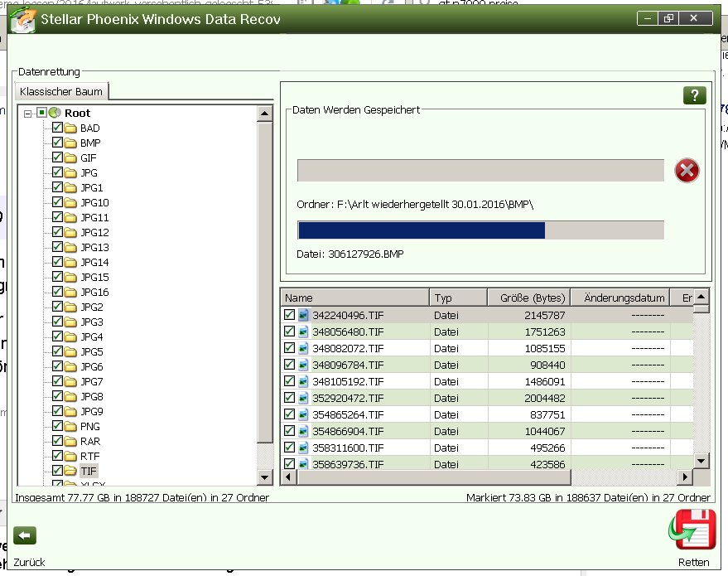
Task: Open the green help question mark icon
Action: [695, 95]
